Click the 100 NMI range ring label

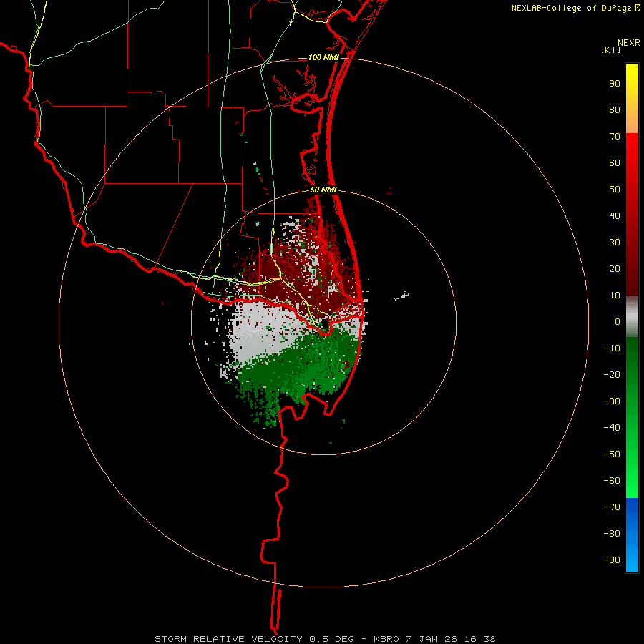323,57
